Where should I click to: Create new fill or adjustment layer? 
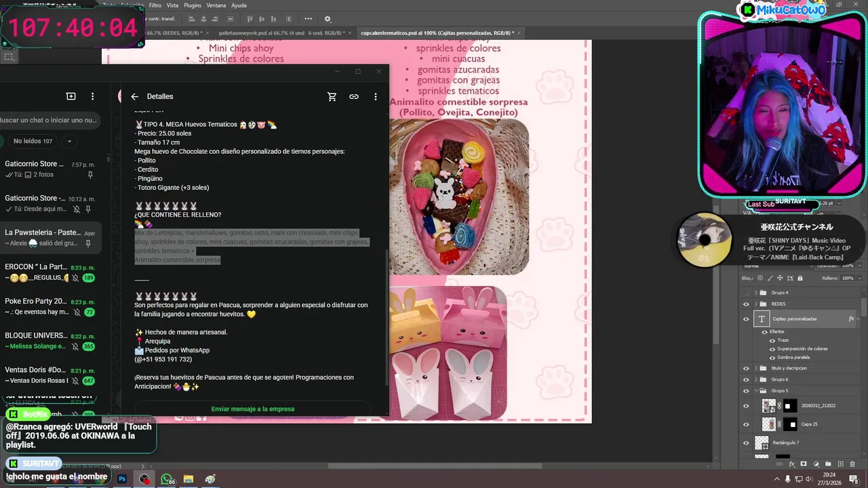(816, 464)
